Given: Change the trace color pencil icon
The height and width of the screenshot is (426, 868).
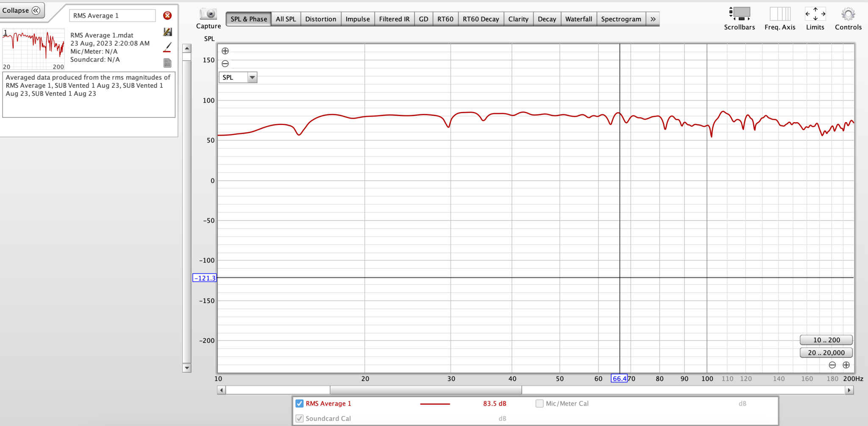Looking at the screenshot, I should [167, 47].
